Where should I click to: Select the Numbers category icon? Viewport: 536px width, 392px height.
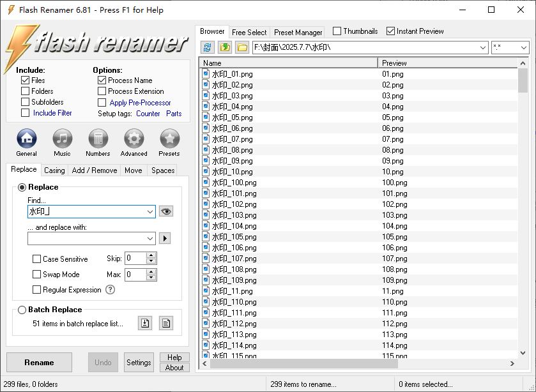98,138
